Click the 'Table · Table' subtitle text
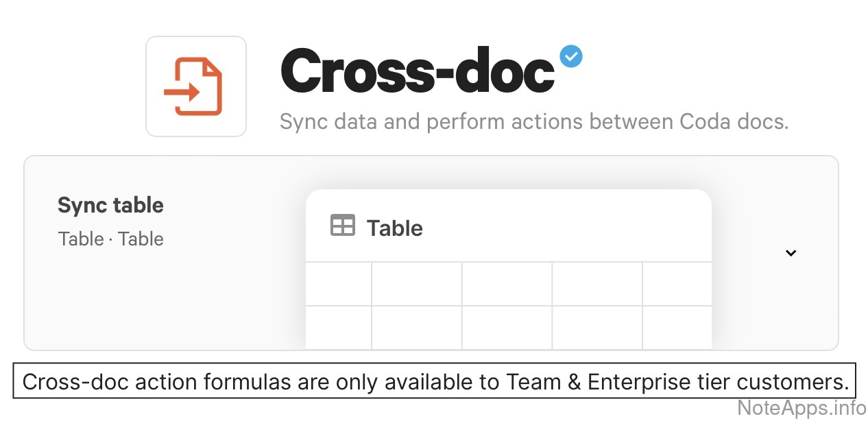868x421 pixels. pyautogui.click(x=110, y=239)
